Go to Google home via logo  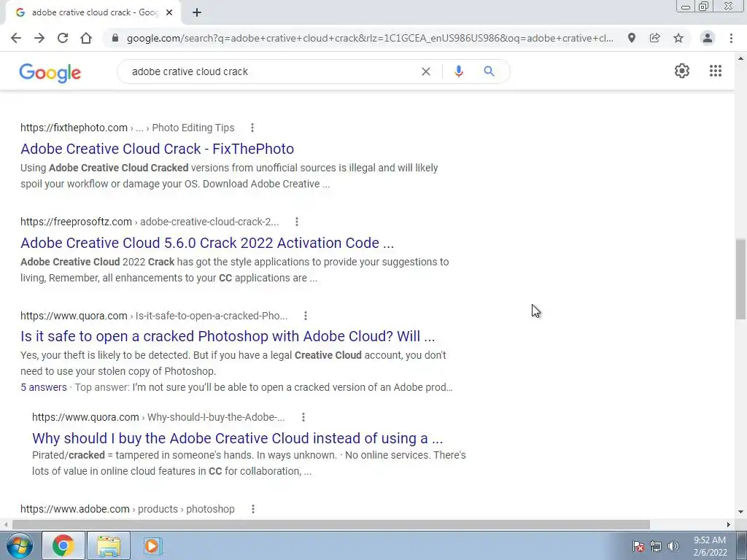tap(50, 72)
